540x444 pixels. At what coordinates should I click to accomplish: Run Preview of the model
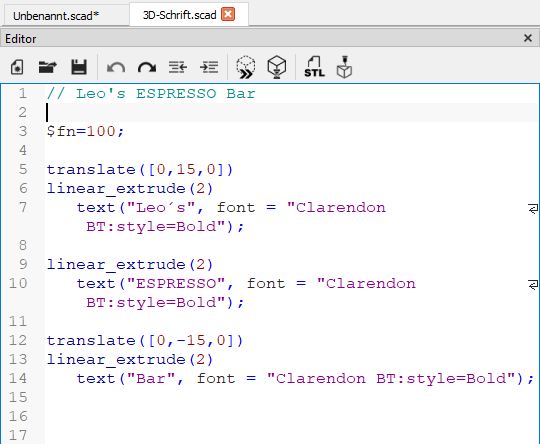(246, 67)
